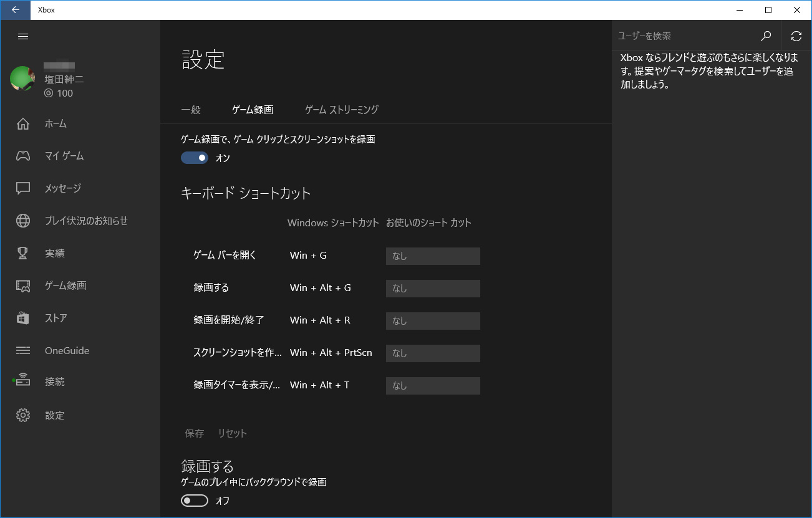Click the リセット button
Image resolution: width=812 pixels, height=518 pixels.
click(233, 433)
